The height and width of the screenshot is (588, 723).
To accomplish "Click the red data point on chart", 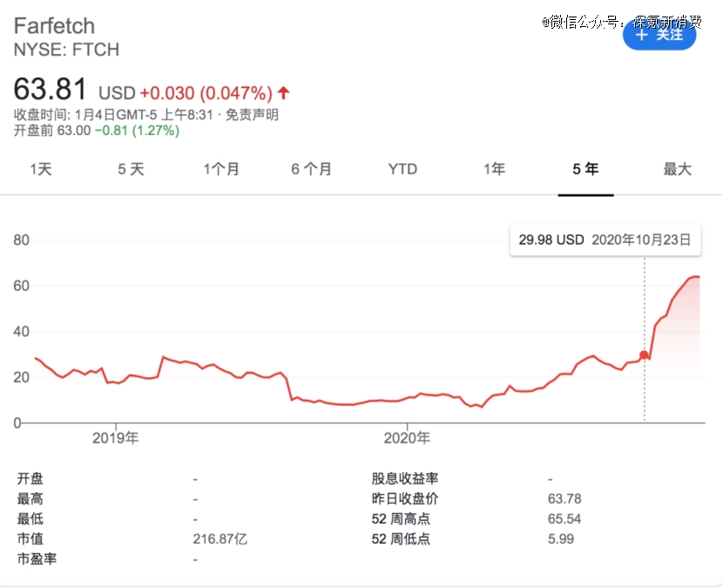I will 644,355.
